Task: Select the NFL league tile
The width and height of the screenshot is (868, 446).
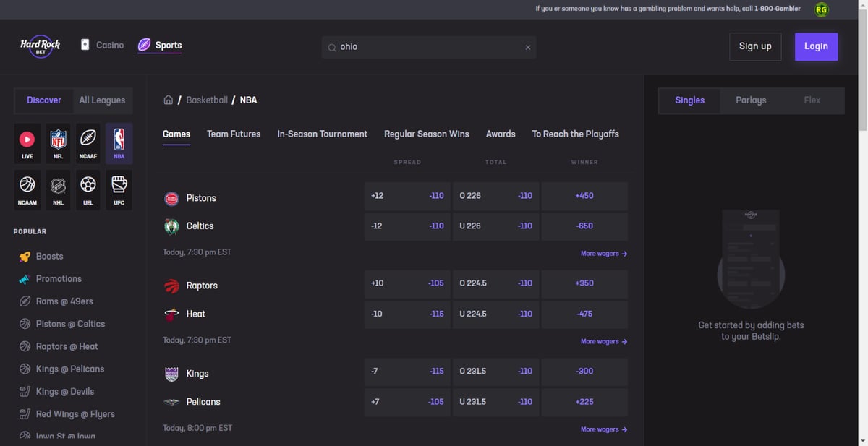Action: 58,143
